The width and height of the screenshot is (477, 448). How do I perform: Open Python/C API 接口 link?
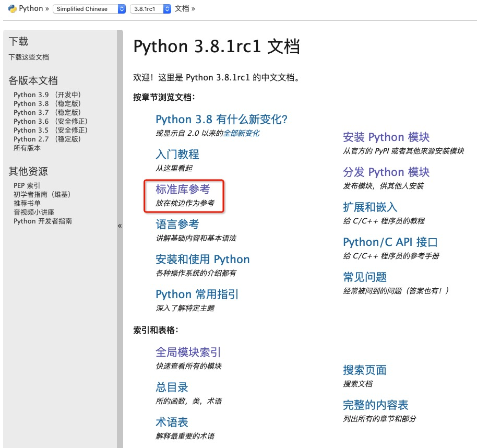point(390,242)
